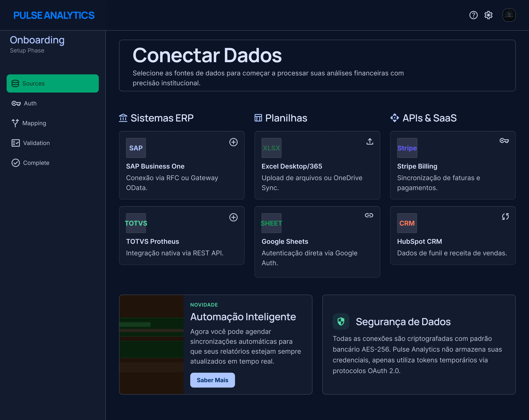The image size is (529, 420).
Task: Open the Complete step
Action: click(x=52, y=163)
